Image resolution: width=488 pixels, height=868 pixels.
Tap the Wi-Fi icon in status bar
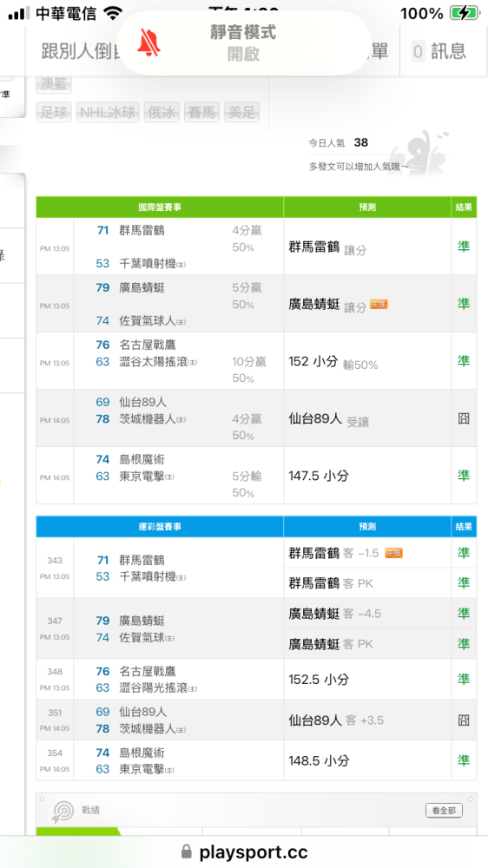tap(112, 13)
